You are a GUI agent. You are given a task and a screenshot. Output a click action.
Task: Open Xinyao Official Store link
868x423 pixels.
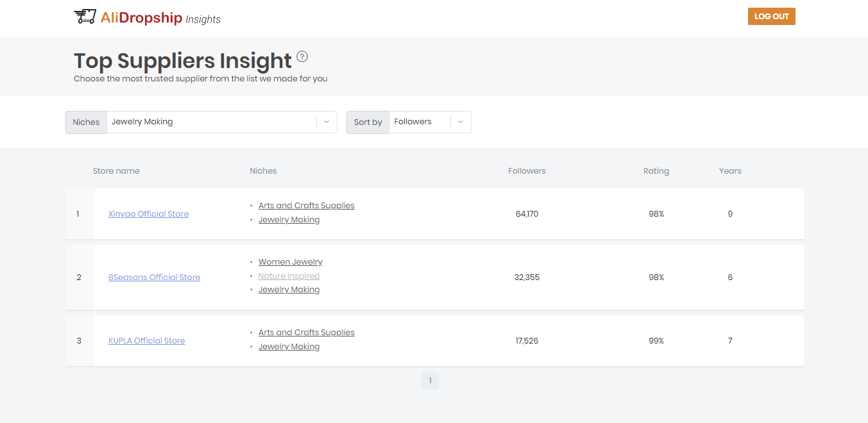[x=148, y=214]
